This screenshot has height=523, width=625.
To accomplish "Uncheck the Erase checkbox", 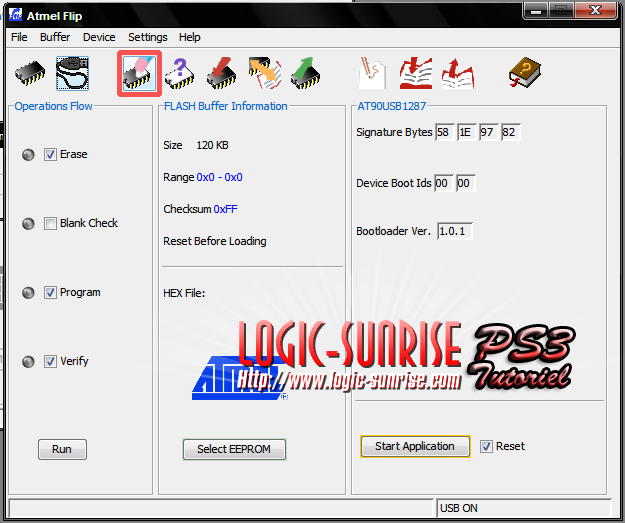I will click(x=50, y=155).
